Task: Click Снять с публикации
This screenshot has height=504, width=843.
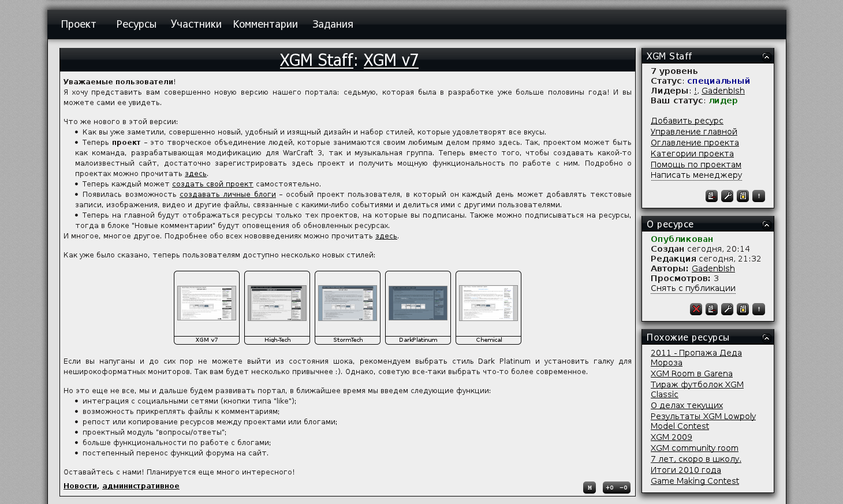Action: [x=693, y=288]
